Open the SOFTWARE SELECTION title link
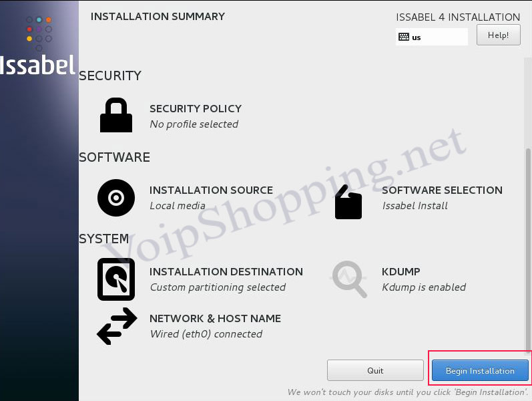This screenshot has height=401, width=532. pyautogui.click(x=442, y=190)
